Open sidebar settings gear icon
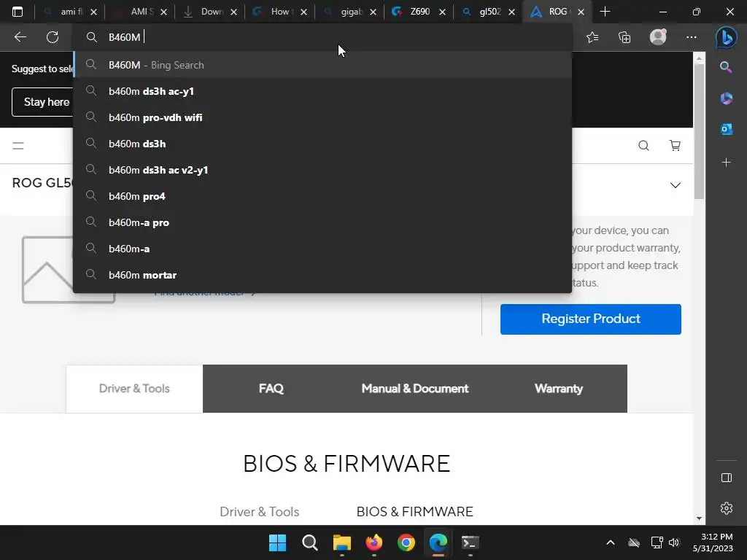The width and height of the screenshot is (747, 560). pyautogui.click(x=726, y=508)
